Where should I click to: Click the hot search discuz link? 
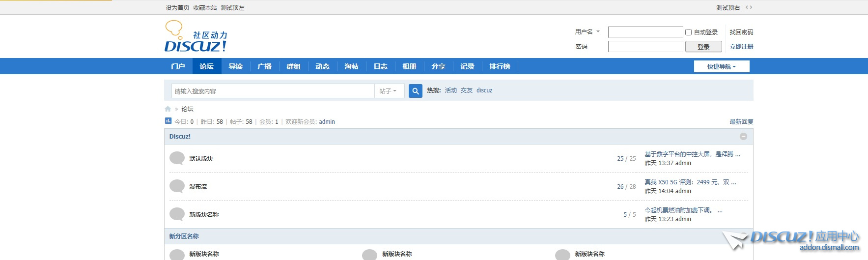coord(484,90)
